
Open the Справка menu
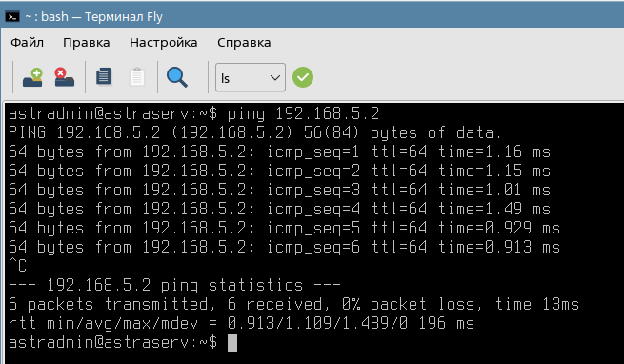pos(244,42)
